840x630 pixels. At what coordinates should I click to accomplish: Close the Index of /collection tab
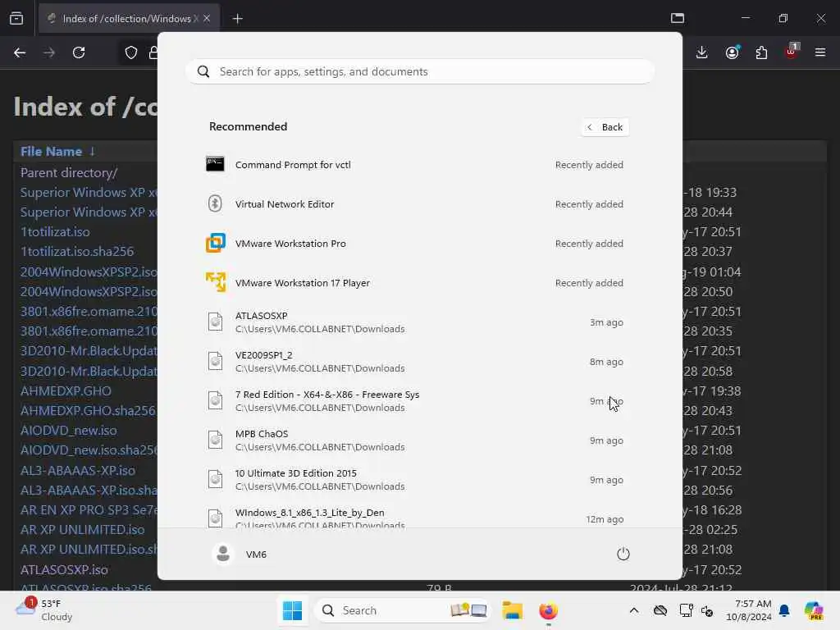(207, 19)
